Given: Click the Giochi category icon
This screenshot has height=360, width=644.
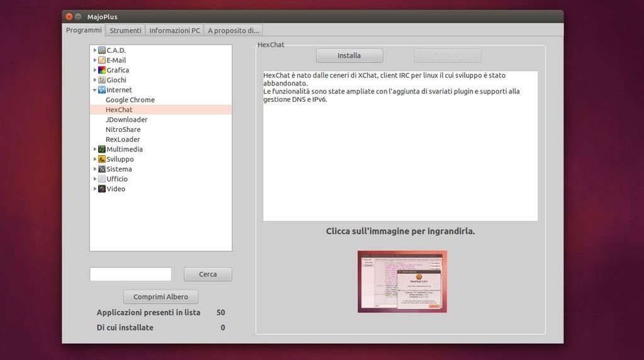Looking at the screenshot, I should [102, 80].
